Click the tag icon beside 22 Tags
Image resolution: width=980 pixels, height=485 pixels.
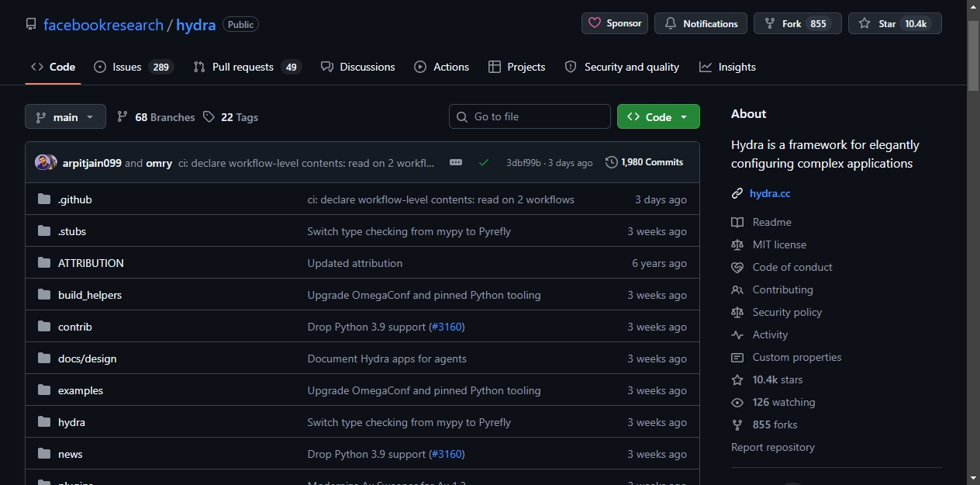point(209,117)
